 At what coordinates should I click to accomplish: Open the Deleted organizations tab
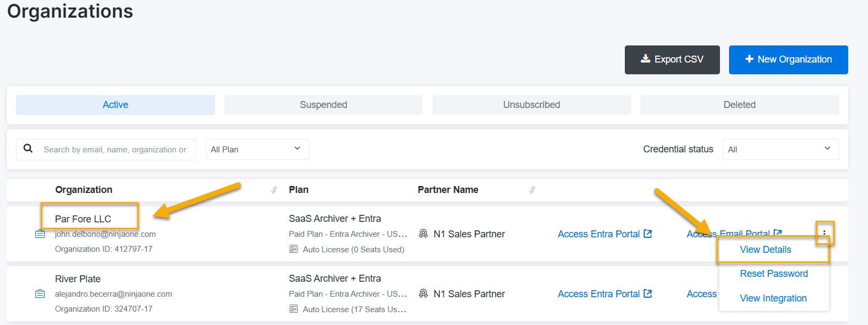[739, 105]
